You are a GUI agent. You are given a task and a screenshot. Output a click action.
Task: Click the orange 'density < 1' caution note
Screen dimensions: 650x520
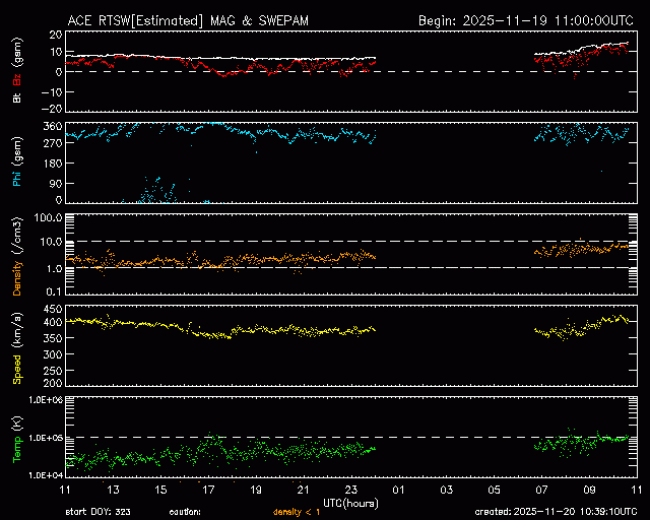tap(297, 512)
